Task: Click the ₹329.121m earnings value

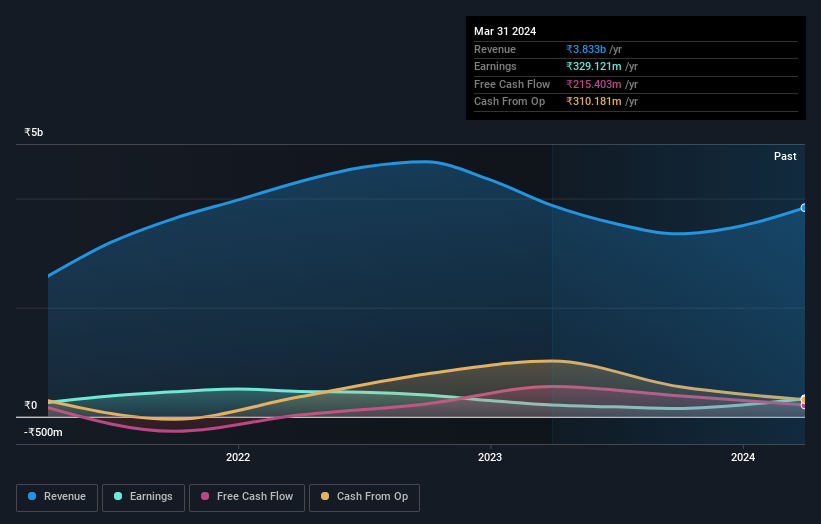Action: [594, 66]
